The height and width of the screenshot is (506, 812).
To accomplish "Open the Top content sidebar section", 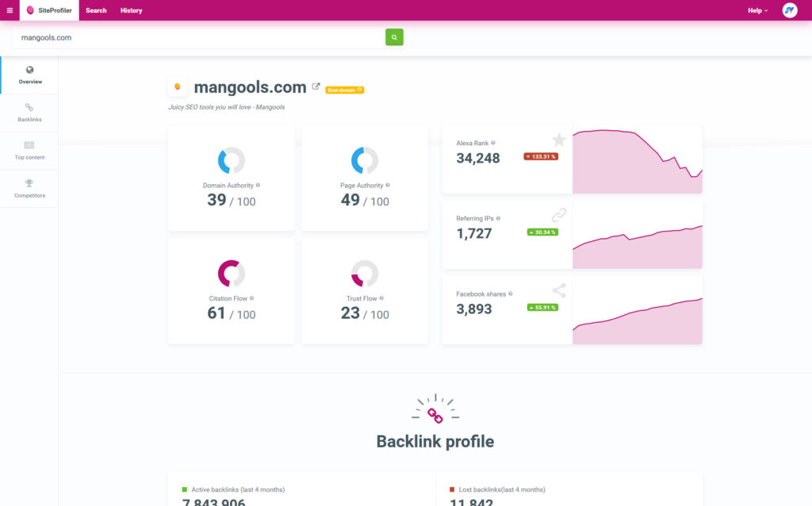I will (29, 151).
